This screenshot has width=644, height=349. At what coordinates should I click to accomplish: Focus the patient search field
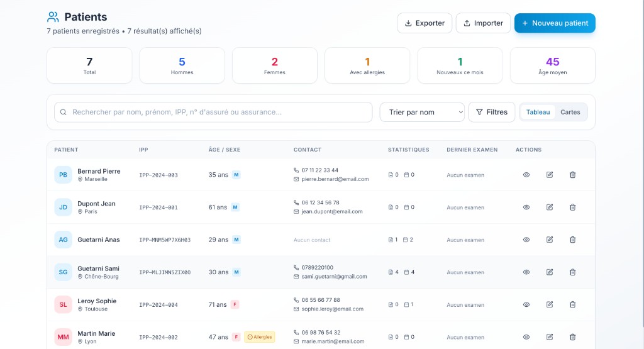click(x=213, y=112)
